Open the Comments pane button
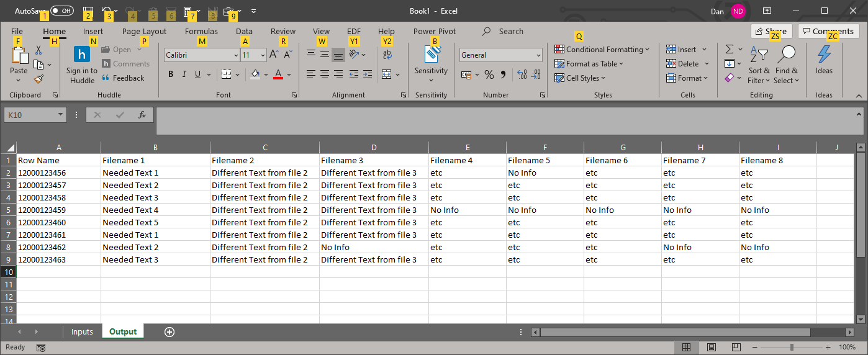Viewport: 868px width, 355px height. click(828, 32)
